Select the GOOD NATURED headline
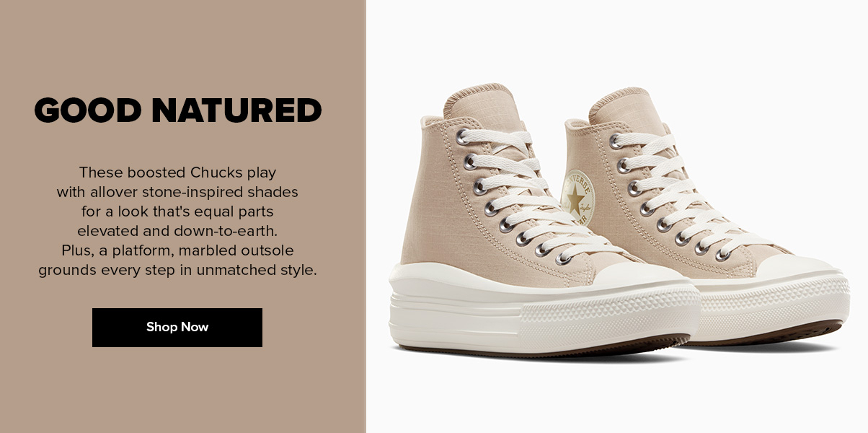Image resolution: width=868 pixels, height=433 pixels. coord(177,110)
